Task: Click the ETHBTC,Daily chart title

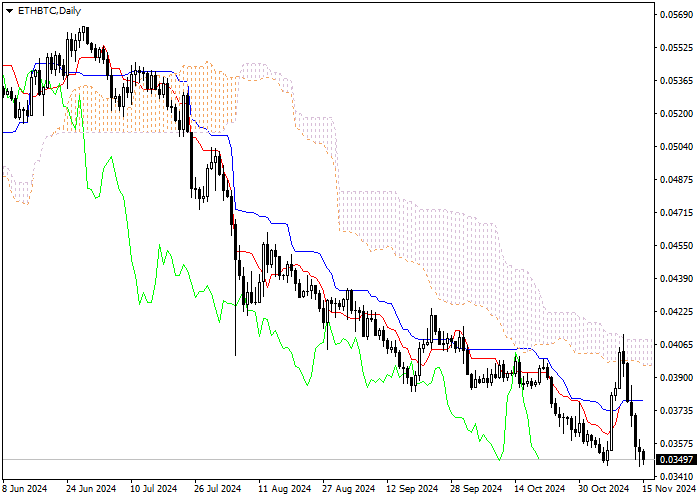Action: pyautogui.click(x=49, y=11)
